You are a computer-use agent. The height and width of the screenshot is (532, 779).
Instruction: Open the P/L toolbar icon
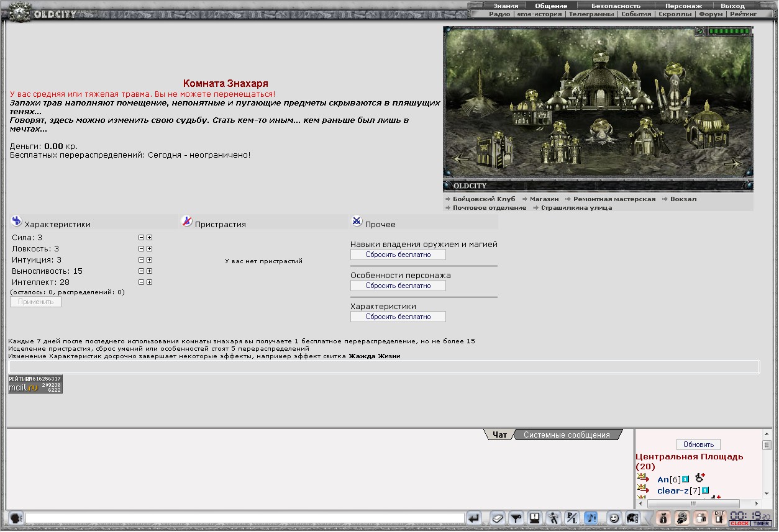tap(573, 518)
